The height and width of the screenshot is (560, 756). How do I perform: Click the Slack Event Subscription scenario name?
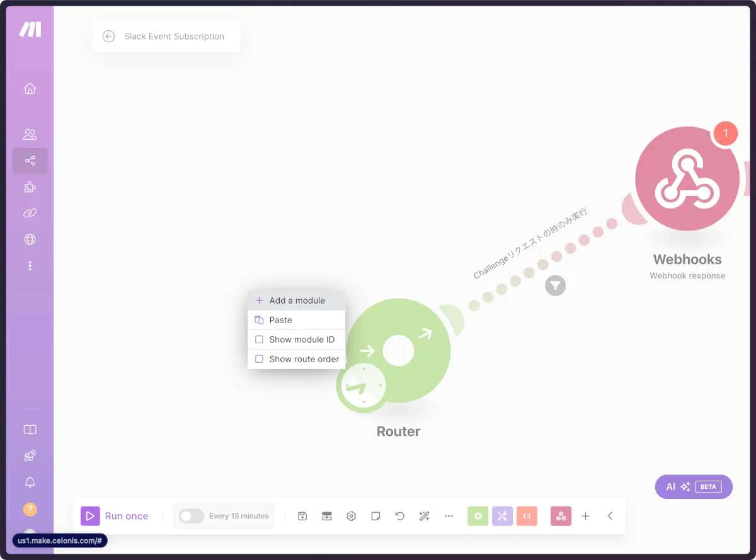point(174,37)
